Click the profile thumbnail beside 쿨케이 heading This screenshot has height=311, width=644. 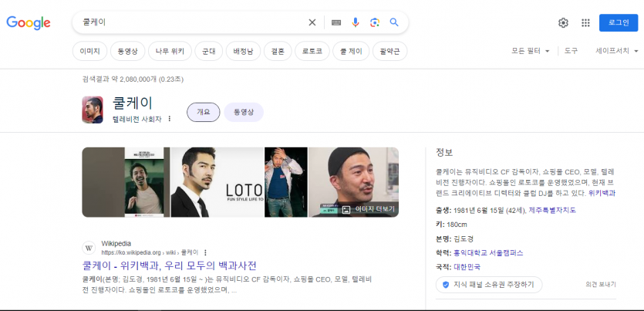93,110
